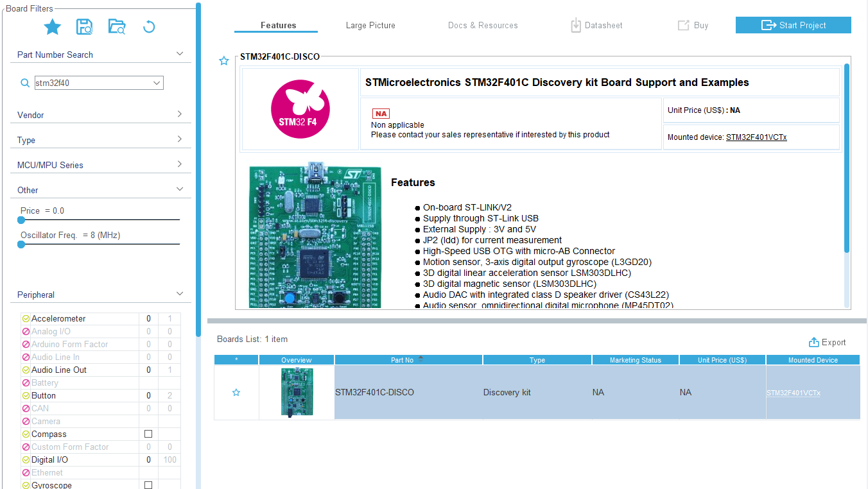
Task: Reset board filters with the refresh icon
Action: point(148,26)
